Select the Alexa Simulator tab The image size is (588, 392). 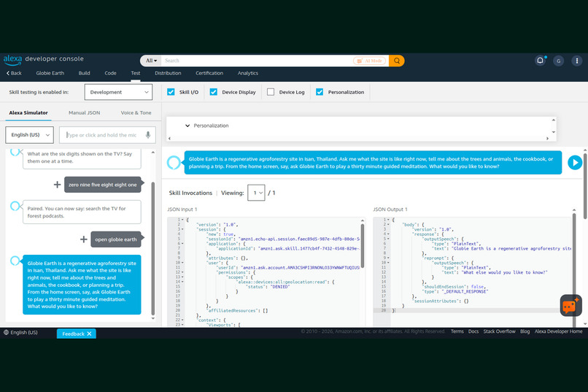point(28,112)
